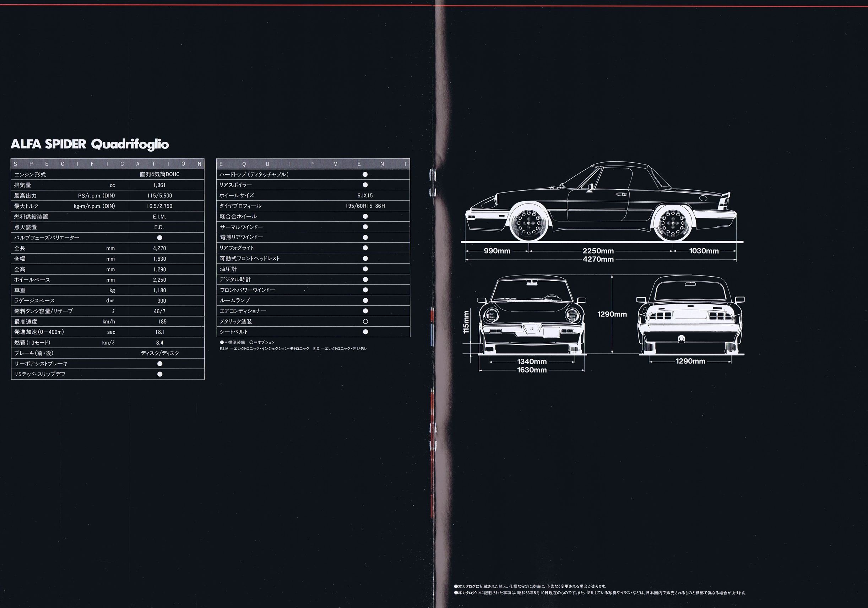
Task: Click the dot for エアコンディショナー
Action: coord(365,311)
